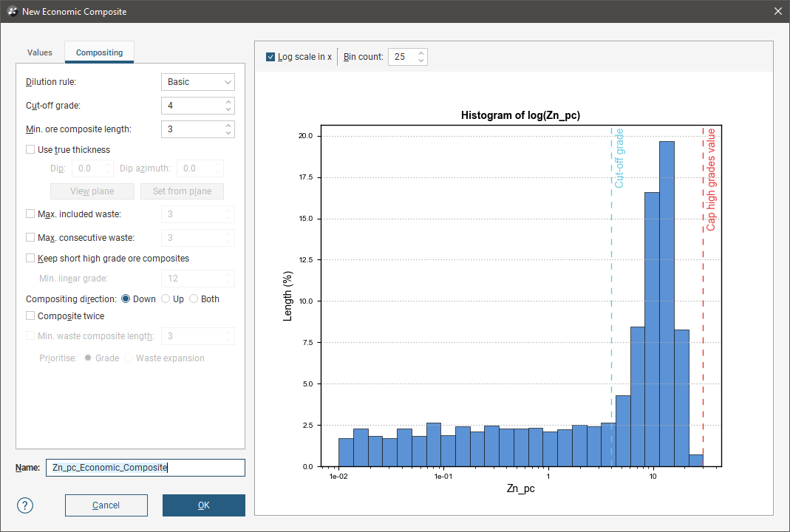Click the Dilution rule label
This screenshot has width=790, height=532.
51,82
